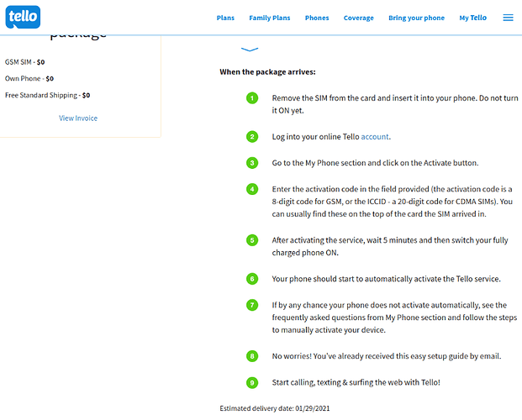Collapse section using the blue chevron

pos(250,50)
